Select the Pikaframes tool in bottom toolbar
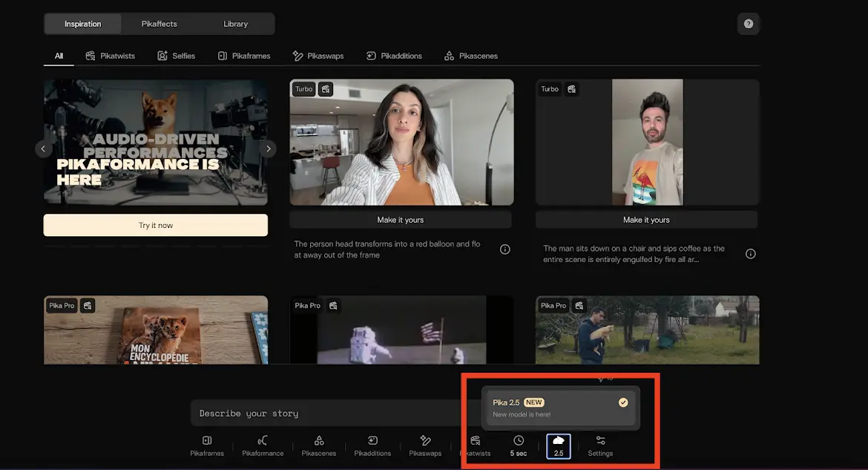 point(207,445)
